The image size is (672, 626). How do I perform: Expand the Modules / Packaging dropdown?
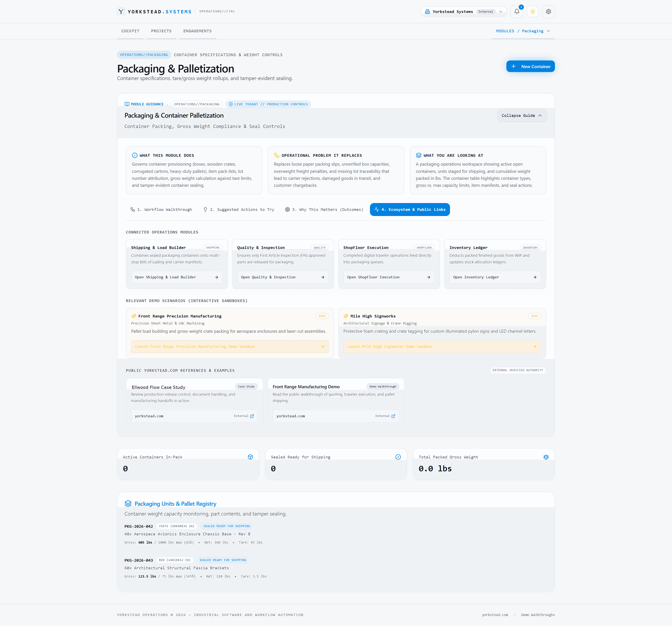pos(523,31)
